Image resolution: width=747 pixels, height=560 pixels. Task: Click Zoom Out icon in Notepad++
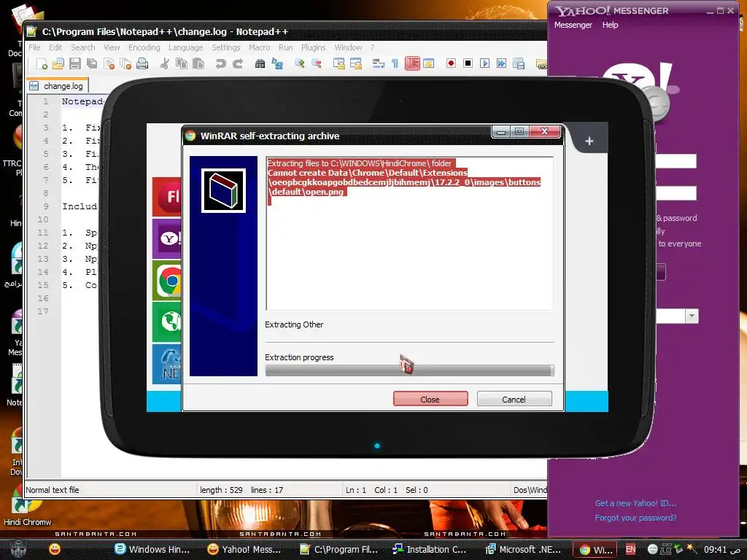[x=317, y=63]
